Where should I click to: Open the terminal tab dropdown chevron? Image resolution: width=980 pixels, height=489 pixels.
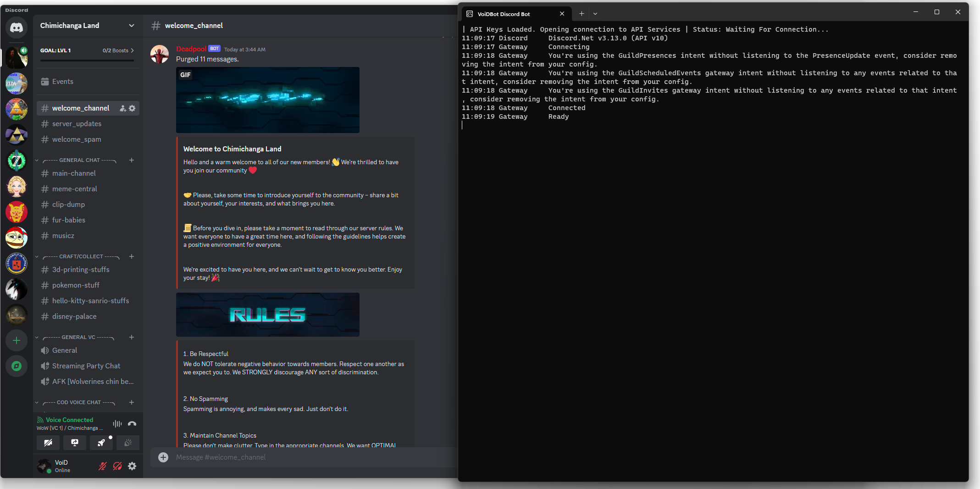coord(595,14)
